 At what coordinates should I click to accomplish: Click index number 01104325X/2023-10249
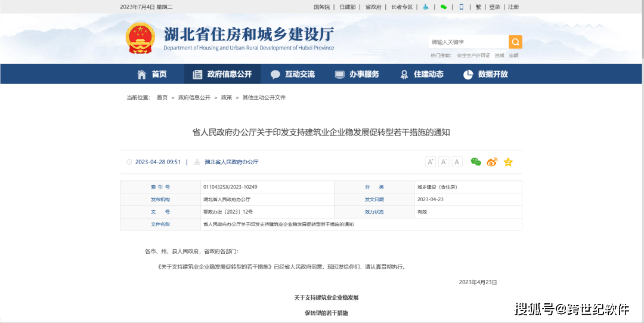pyautogui.click(x=230, y=187)
